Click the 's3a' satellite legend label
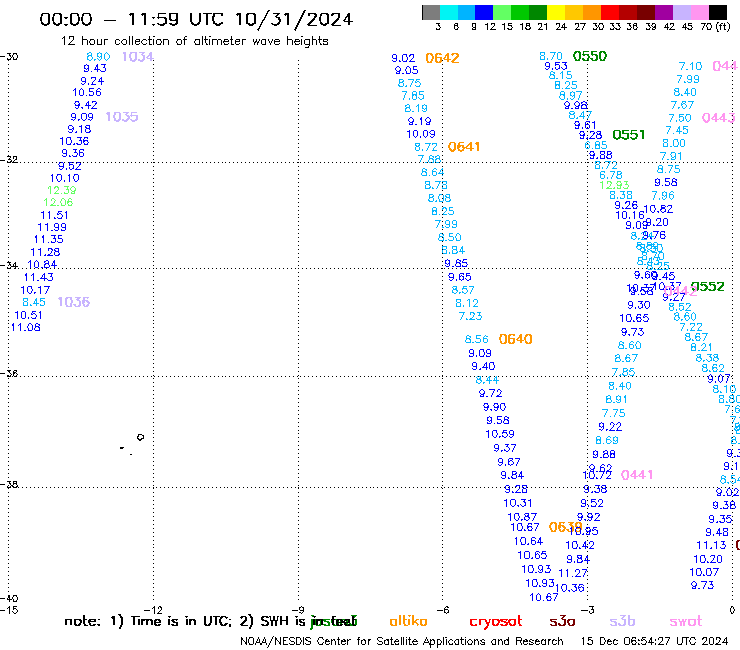This screenshot has height=650, width=740. tap(562, 621)
